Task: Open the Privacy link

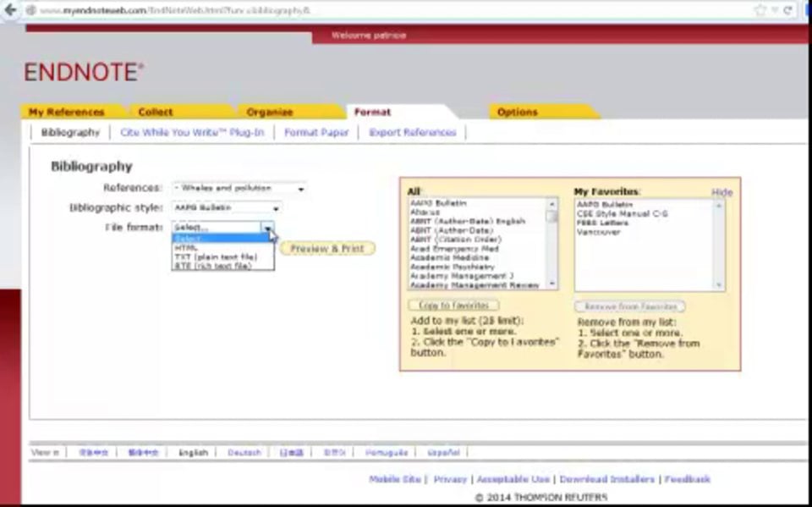Action: click(x=450, y=480)
